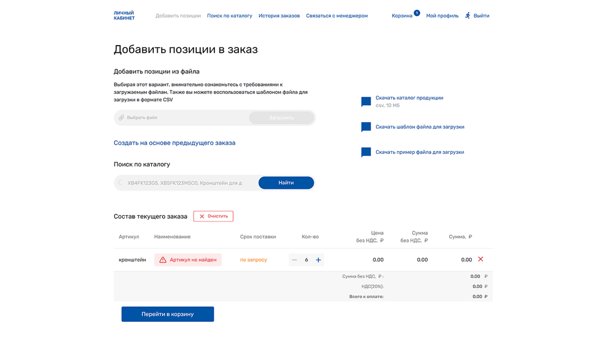Click the icon beside Скачать пример файла
Image resolution: width=606 pixels, height=364 pixels.
[366, 152]
